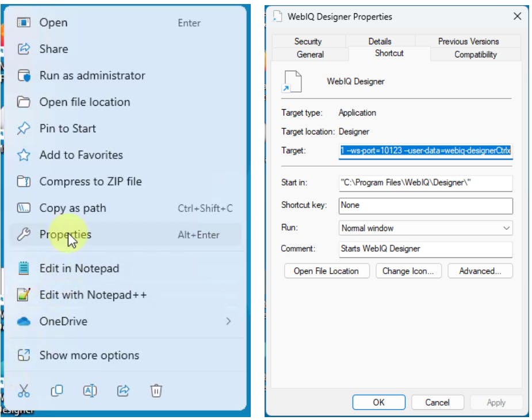Rename the item using the rename icon
This screenshot has height=420, width=532.
click(90, 391)
